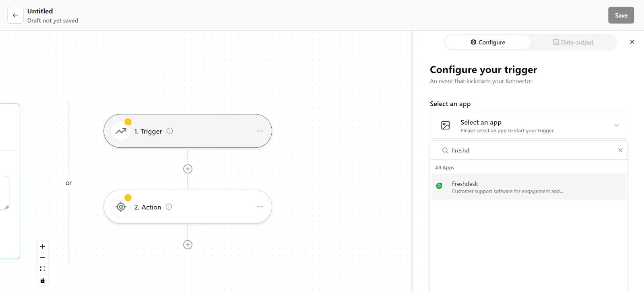The image size is (644, 292).
Task: Open the Action step info icon
Action: [x=169, y=207]
